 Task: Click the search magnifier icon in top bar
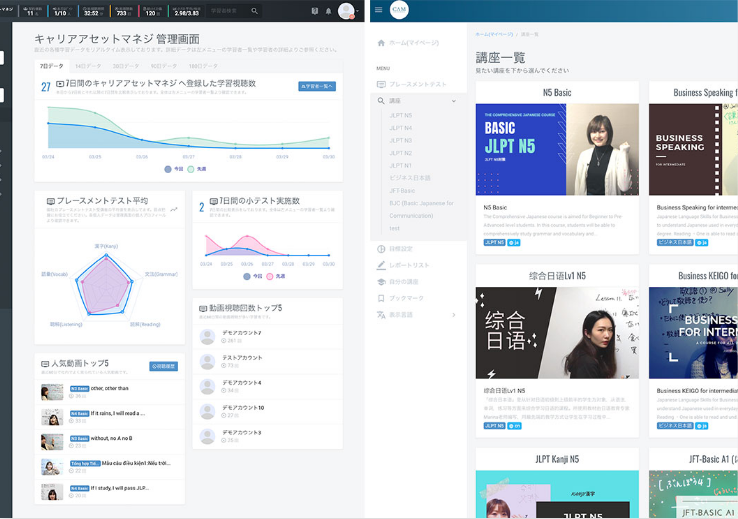[254, 11]
